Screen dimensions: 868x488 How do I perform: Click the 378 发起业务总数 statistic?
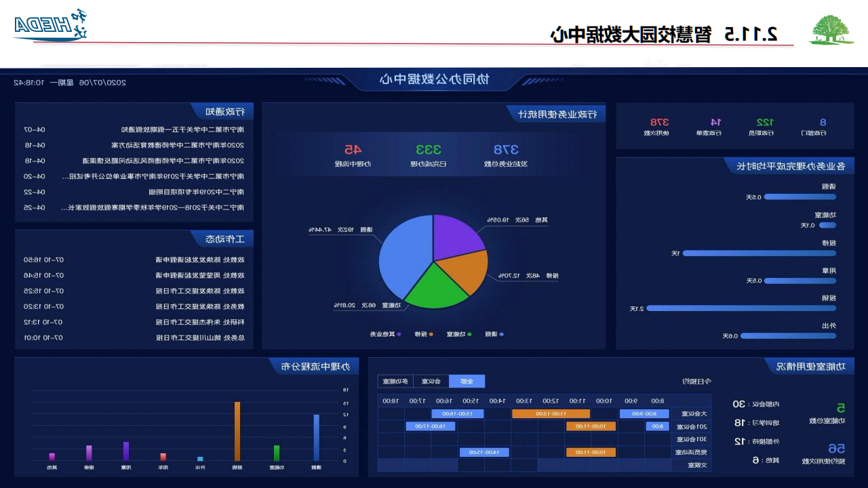tap(505, 155)
